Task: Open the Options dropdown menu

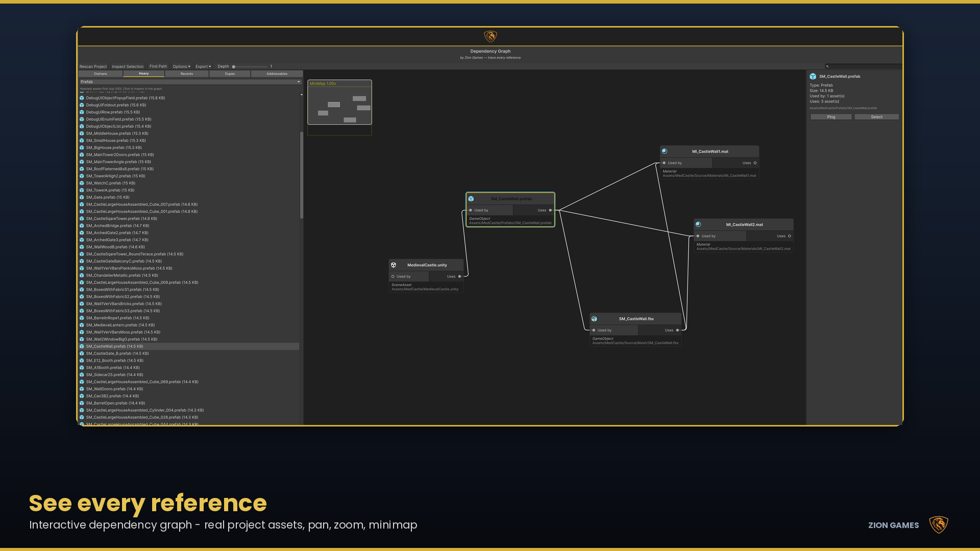Action: (x=181, y=66)
